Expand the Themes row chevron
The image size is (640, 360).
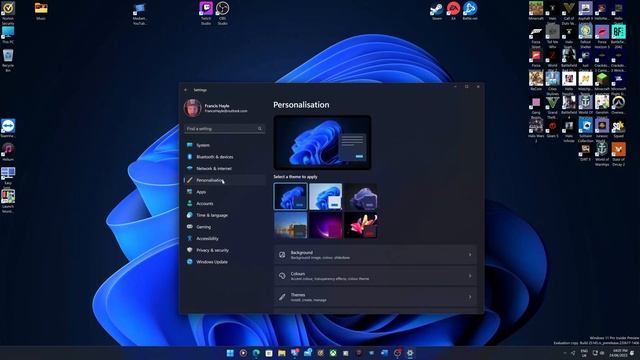(x=470, y=297)
